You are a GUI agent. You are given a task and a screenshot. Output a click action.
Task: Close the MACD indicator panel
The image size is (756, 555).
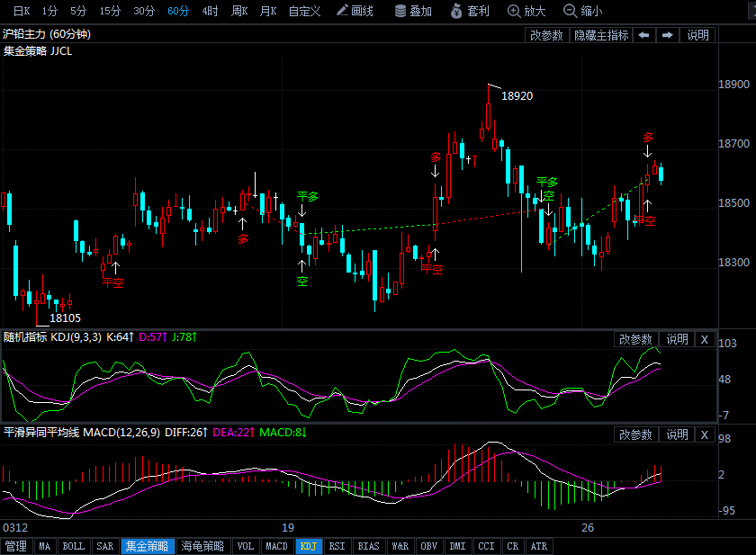click(705, 434)
